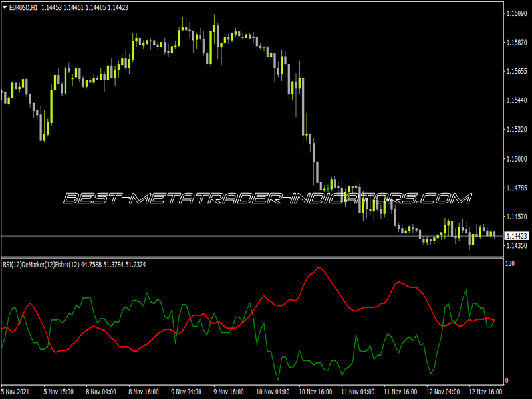Click the 1.14350 price axis label
Viewport: 532px width, 399px height.
coord(517,245)
